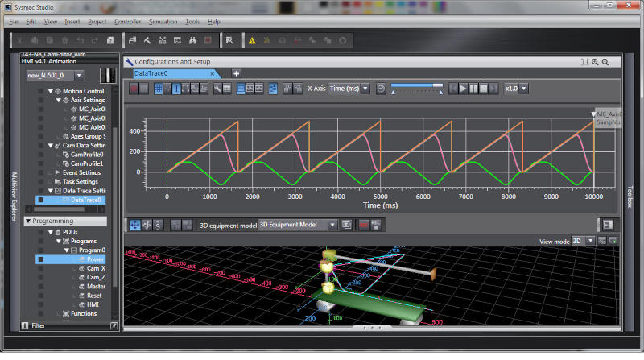The height and width of the screenshot is (360, 644).
Task: Pause the data trace playback
Action: pos(473,89)
